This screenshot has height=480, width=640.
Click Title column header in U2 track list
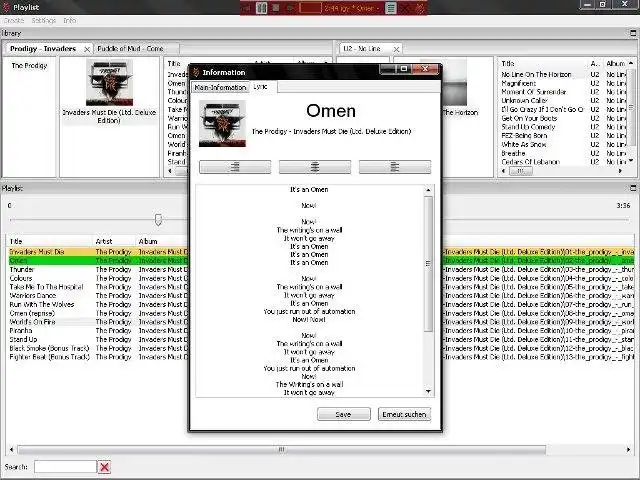[542, 63]
